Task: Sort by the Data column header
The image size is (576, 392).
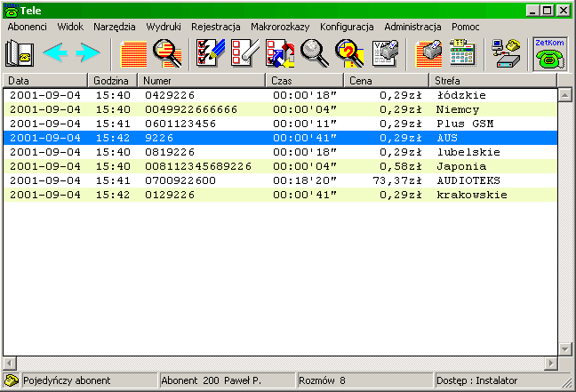Action: [x=45, y=81]
